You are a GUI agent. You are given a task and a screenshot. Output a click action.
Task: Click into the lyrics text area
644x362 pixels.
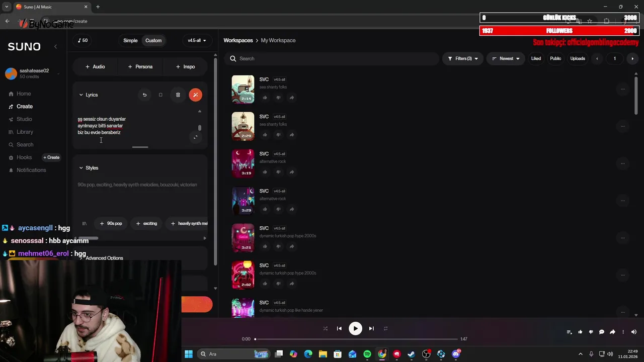click(136, 126)
